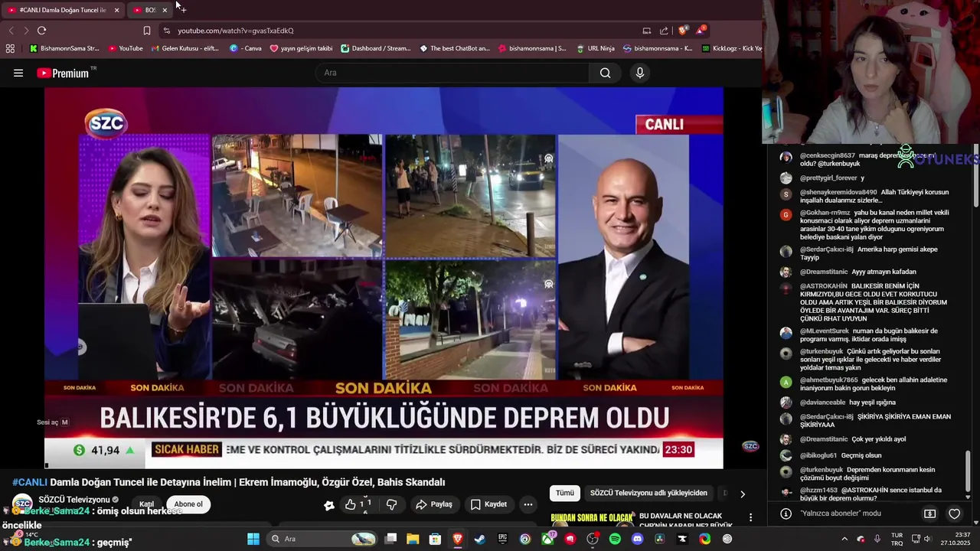Select SÖZCÜ Televizyonu adlı yükleyiciden chip
Screen dimensions: 980x551
[648, 493]
